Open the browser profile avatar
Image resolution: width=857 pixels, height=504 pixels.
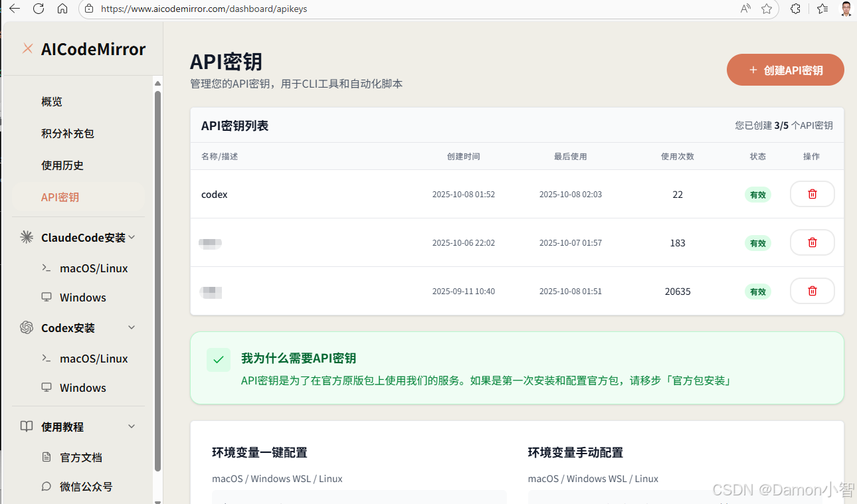pyautogui.click(x=846, y=9)
